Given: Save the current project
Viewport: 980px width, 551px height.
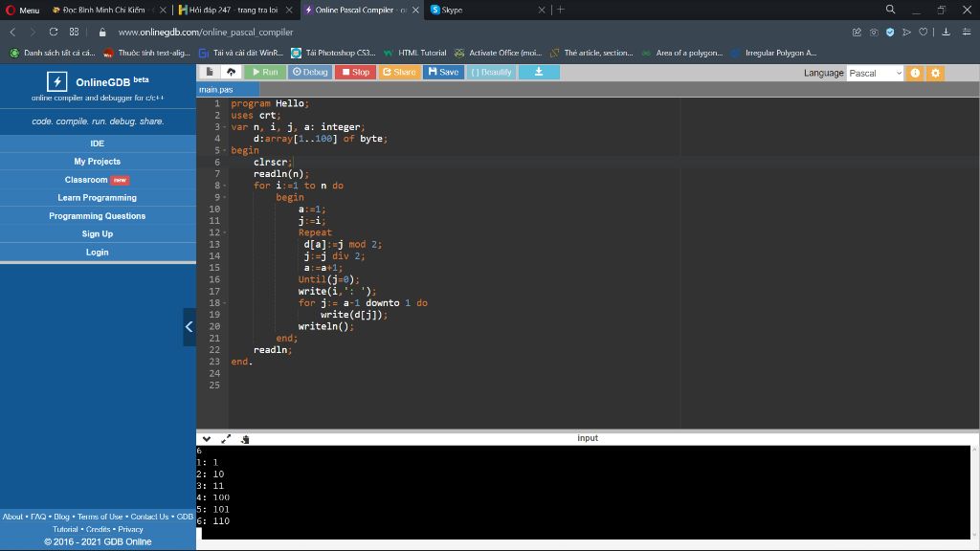Looking at the screenshot, I should [444, 72].
